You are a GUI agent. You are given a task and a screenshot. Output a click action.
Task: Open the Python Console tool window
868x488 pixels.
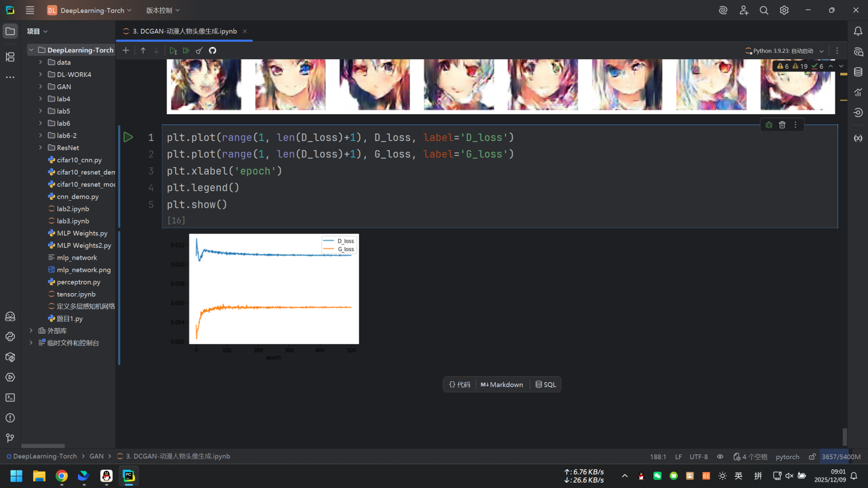pos(10,337)
